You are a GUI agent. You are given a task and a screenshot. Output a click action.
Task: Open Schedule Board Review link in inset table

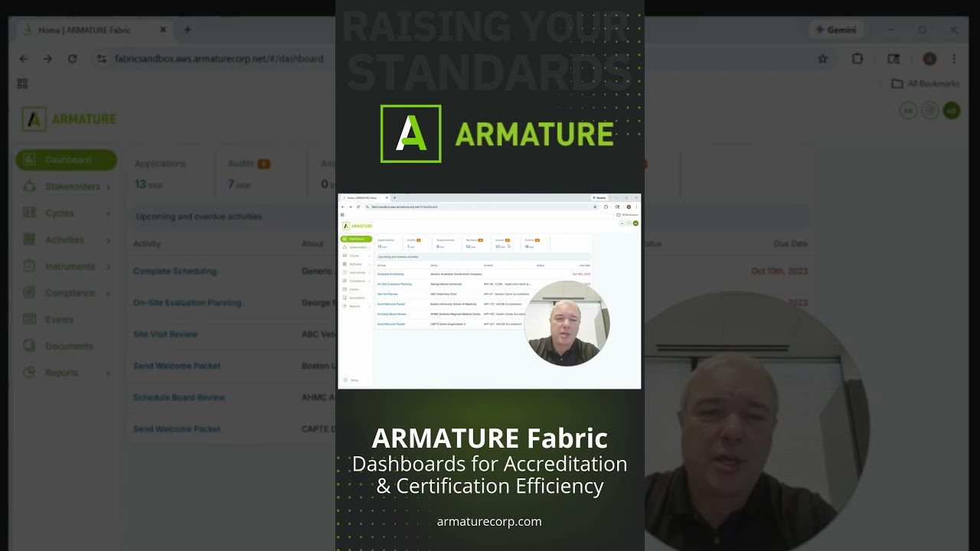tap(392, 314)
